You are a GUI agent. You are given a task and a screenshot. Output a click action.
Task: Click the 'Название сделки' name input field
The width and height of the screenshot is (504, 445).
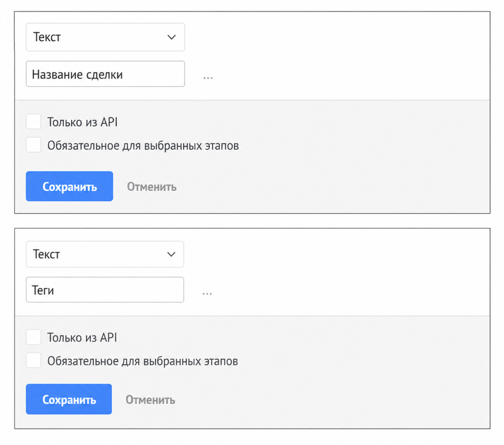pos(105,74)
